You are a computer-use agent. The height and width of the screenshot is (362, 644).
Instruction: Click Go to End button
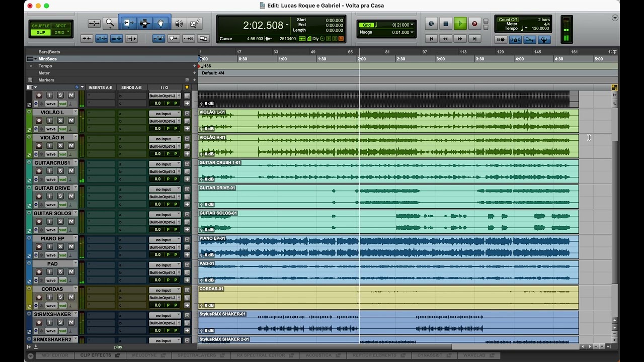pyautogui.click(x=474, y=38)
